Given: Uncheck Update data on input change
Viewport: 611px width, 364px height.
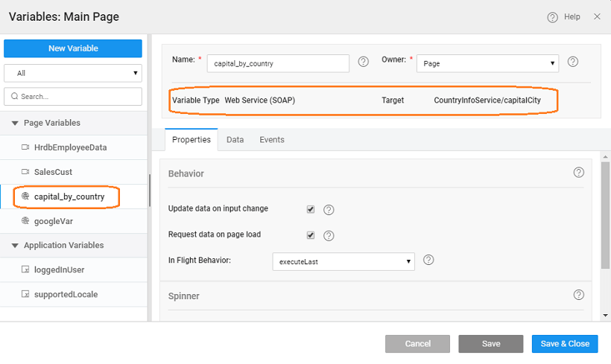Looking at the screenshot, I should [x=311, y=209].
